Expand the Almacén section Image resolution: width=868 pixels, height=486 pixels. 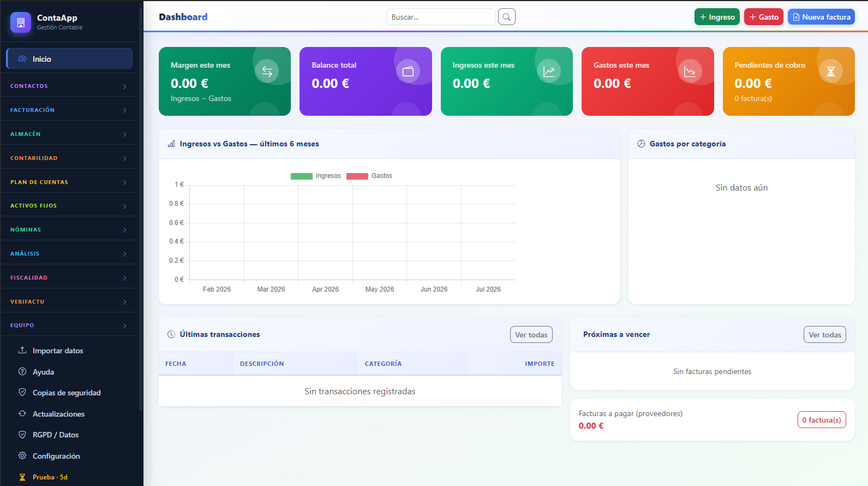(69, 134)
